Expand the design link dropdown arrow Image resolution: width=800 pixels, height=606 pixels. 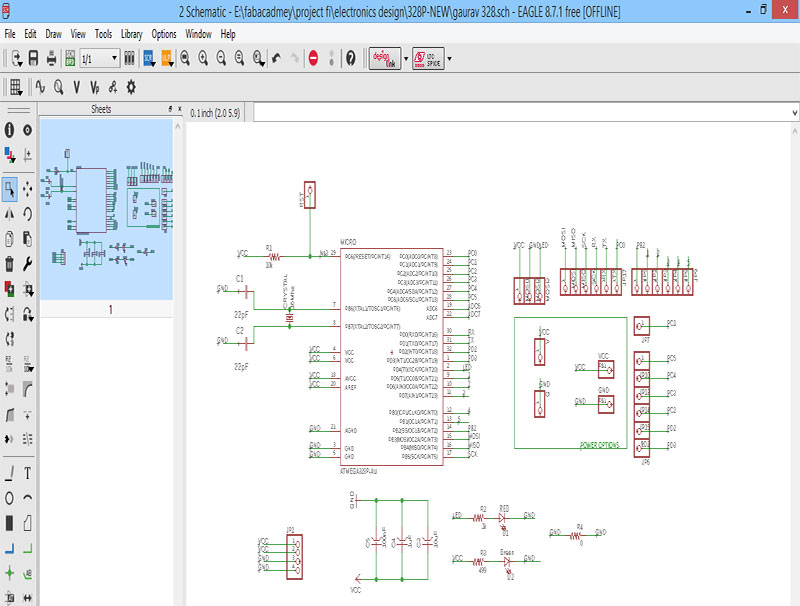(405, 58)
